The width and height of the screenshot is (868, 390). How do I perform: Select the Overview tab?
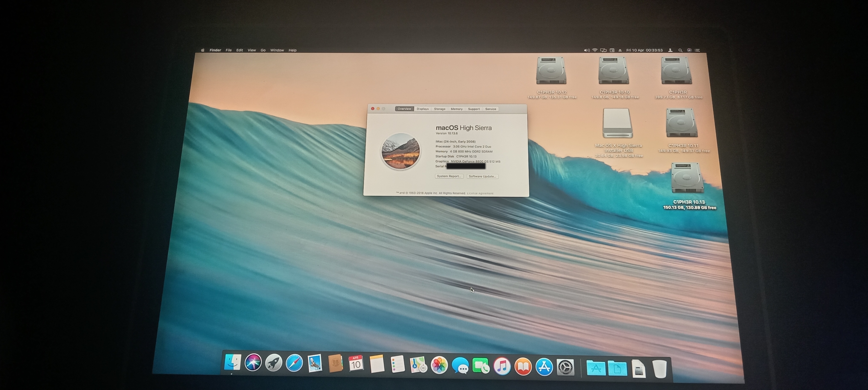point(404,109)
